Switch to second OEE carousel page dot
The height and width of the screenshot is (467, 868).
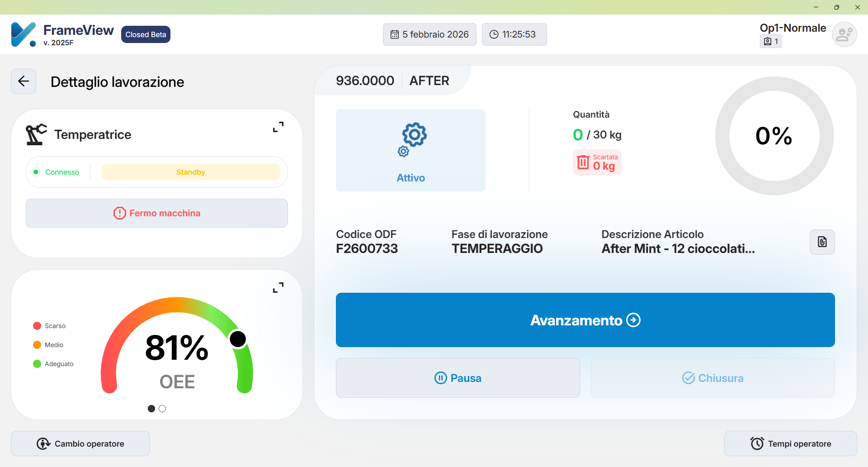[162, 409]
